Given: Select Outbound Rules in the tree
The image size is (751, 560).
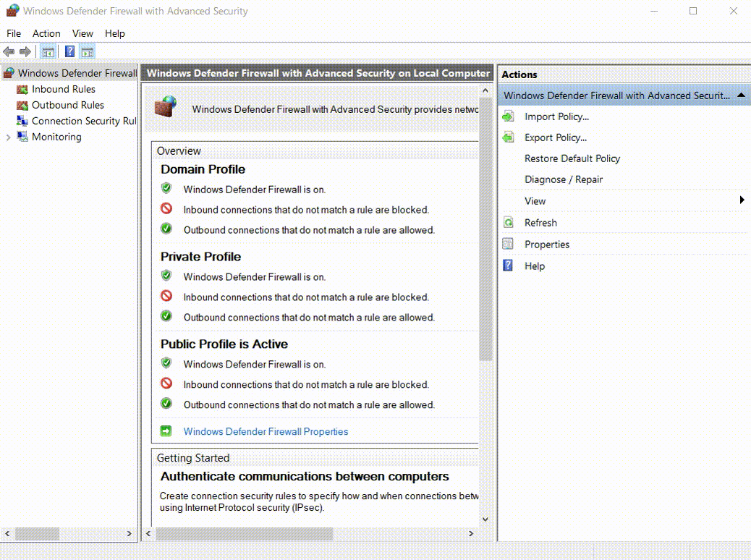Looking at the screenshot, I should [x=68, y=106].
